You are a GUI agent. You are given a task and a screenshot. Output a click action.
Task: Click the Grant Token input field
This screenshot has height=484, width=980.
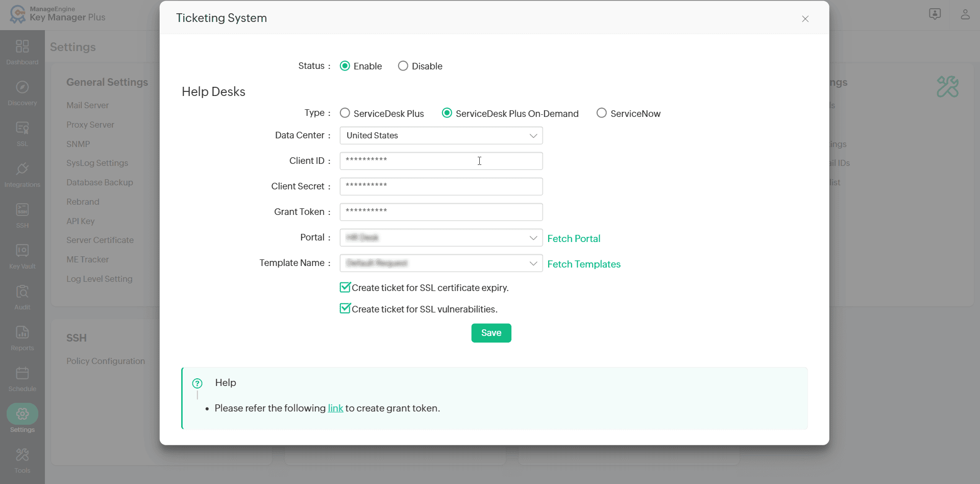[441, 212]
